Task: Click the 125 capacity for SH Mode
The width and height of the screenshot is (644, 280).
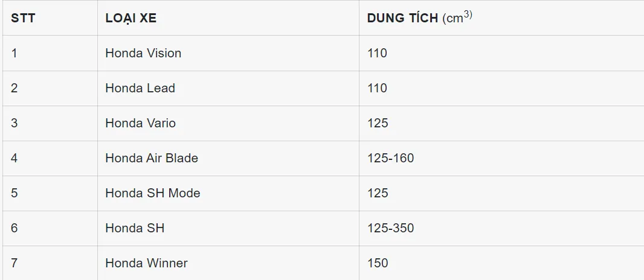Action: click(x=378, y=193)
